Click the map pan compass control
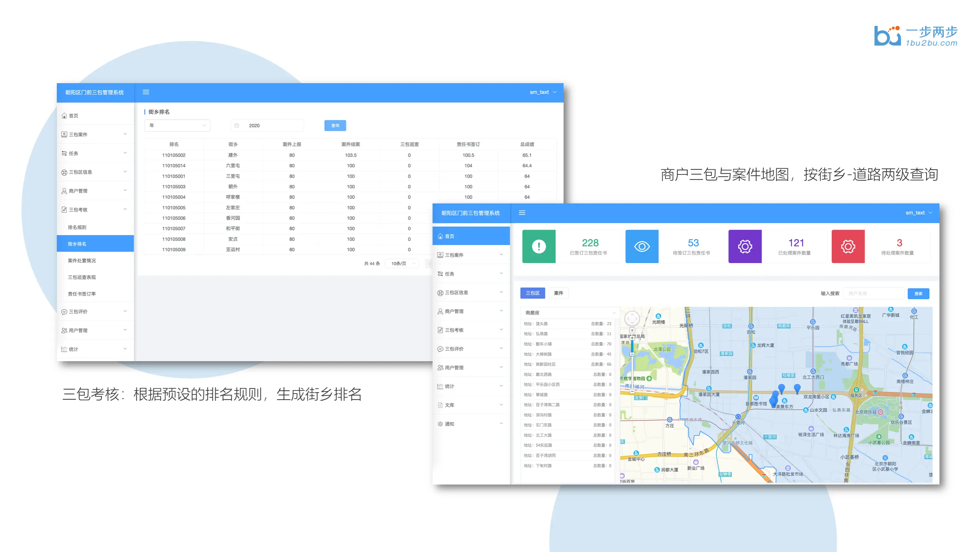 coord(632,318)
